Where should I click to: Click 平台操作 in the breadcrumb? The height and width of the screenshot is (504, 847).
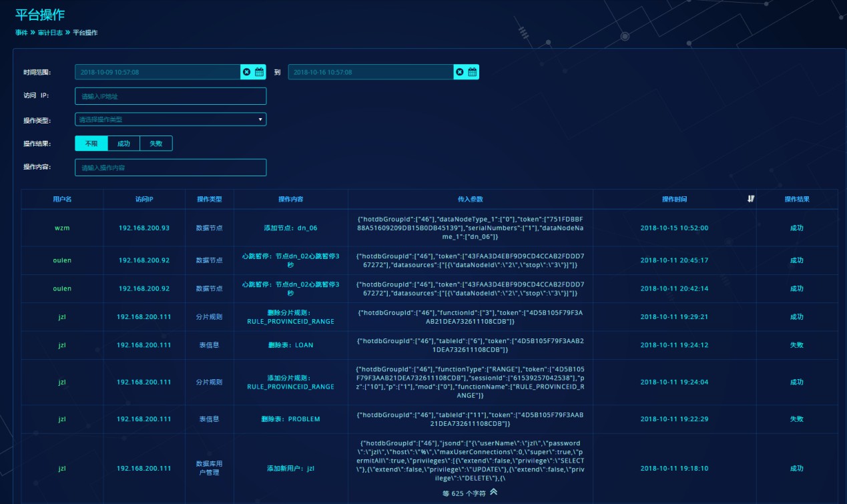coord(85,32)
